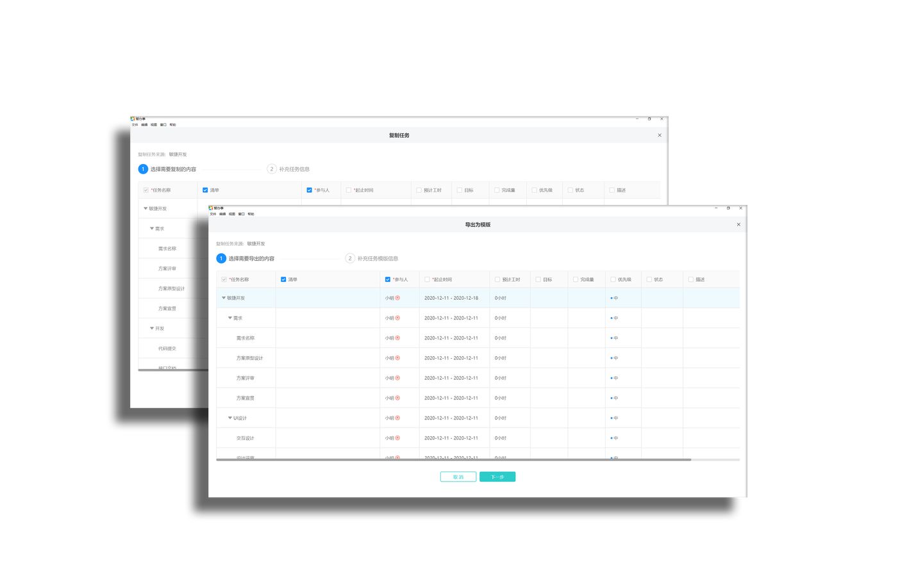Screen dimensions: 923x588
Task: Open 视图 menu in 导出为模版 window
Action: tap(232, 214)
